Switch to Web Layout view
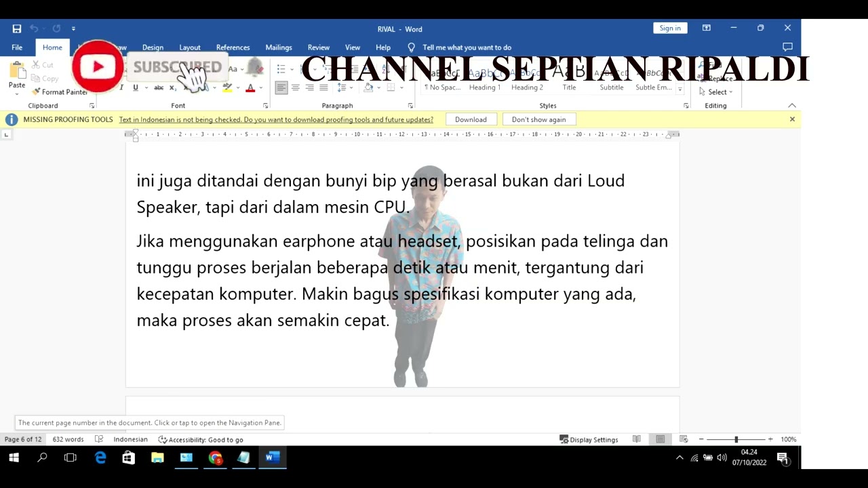This screenshot has height=488, width=868. (x=684, y=439)
